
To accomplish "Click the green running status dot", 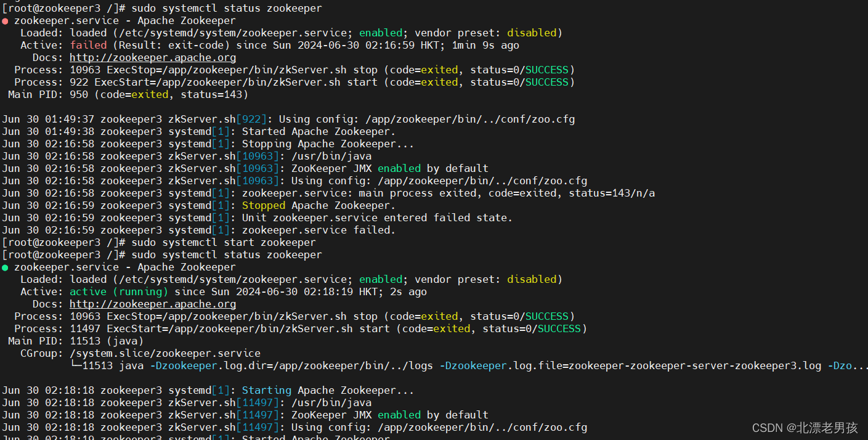I will [x=5, y=267].
